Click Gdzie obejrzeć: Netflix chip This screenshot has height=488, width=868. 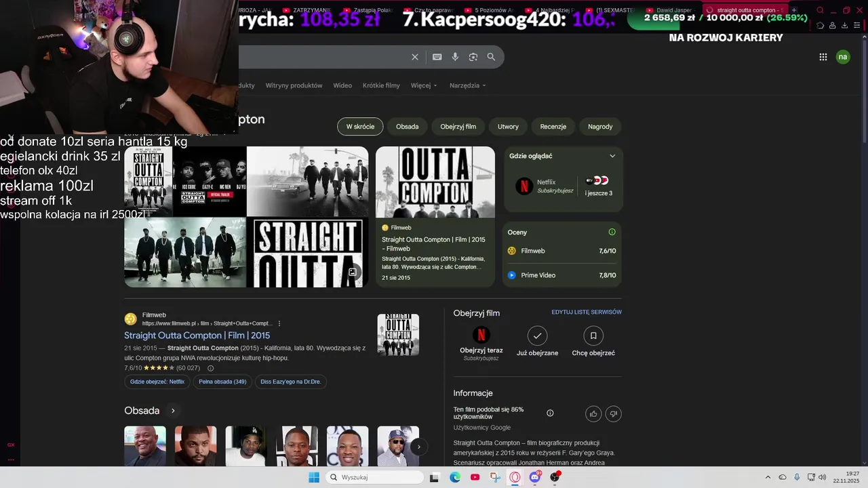(157, 382)
